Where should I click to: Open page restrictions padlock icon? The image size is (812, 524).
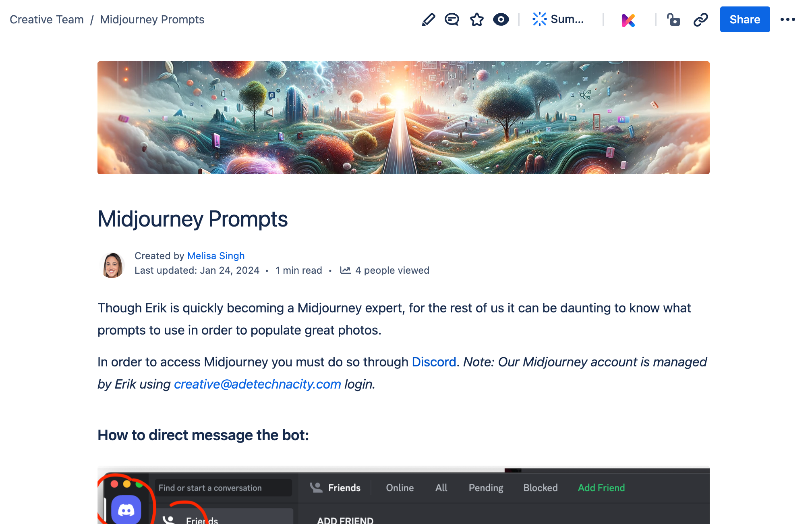tap(673, 19)
